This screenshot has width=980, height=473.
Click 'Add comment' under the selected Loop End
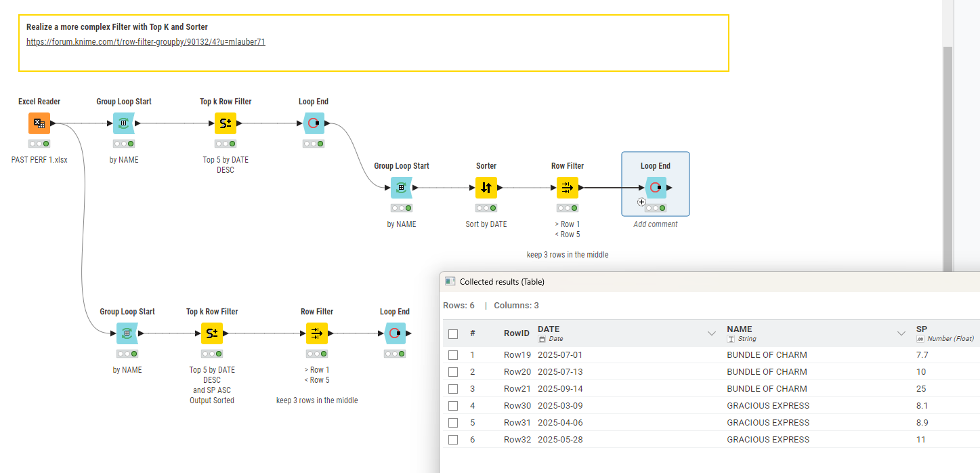[655, 224]
